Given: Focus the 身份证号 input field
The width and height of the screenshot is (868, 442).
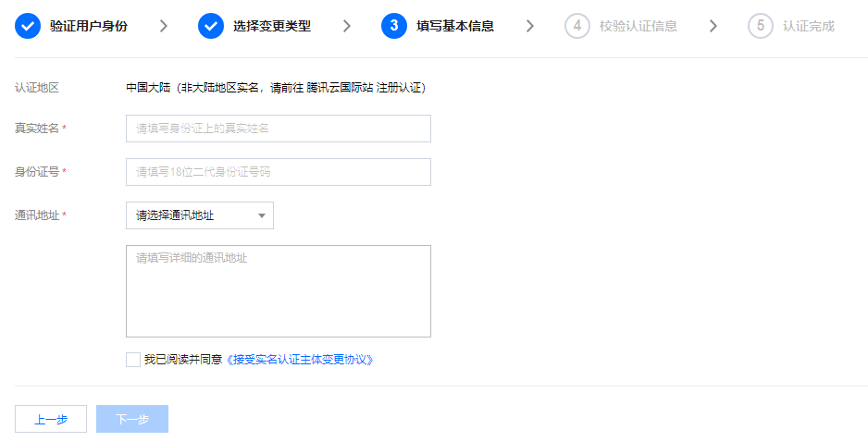Looking at the screenshot, I should (x=279, y=172).
